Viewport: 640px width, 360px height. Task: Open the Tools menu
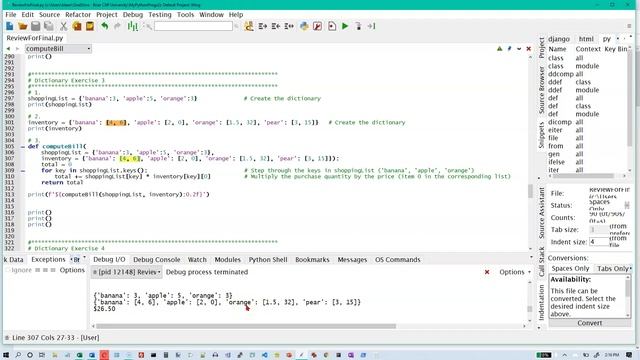point(185,15)
